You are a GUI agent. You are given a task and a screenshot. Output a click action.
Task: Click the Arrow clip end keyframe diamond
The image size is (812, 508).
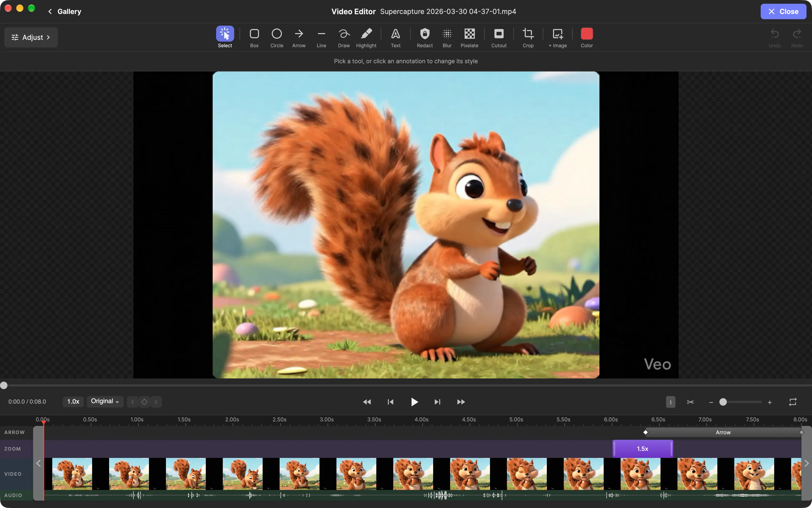click(801, 432)
